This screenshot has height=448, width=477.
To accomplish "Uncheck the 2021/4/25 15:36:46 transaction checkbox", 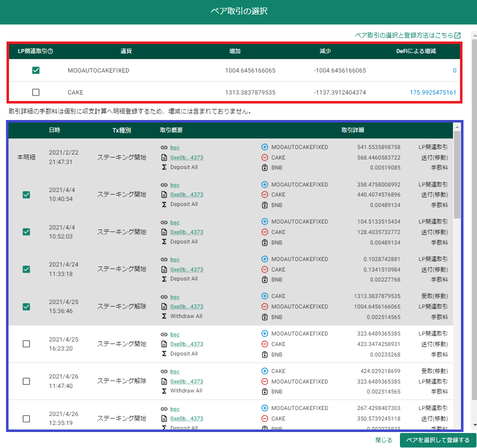I will (27, 306).
